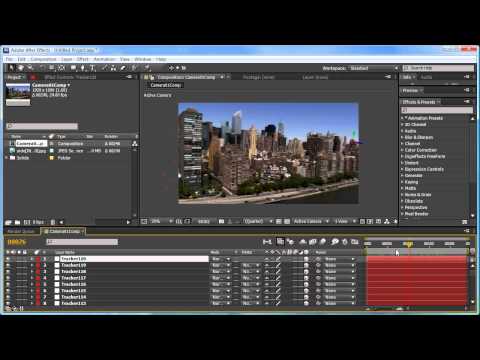Select the Solids folder in Project panel

click(x=23, y=158)
